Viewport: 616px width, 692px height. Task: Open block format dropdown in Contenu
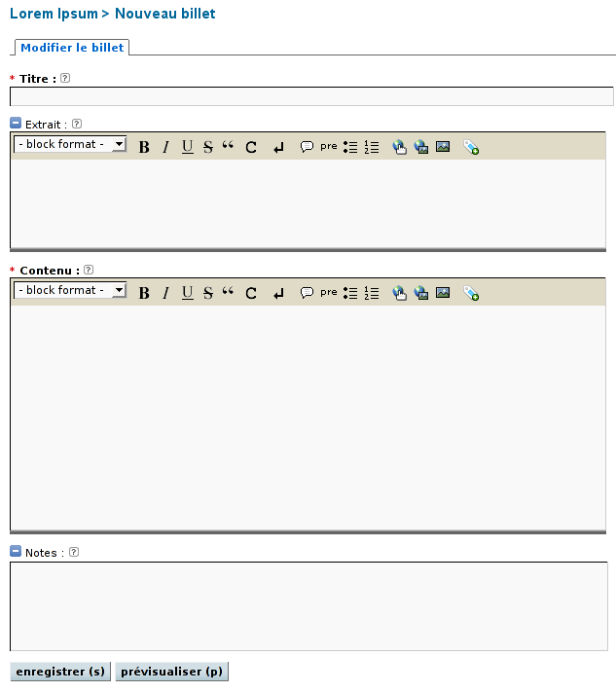[x=70, y=290]
